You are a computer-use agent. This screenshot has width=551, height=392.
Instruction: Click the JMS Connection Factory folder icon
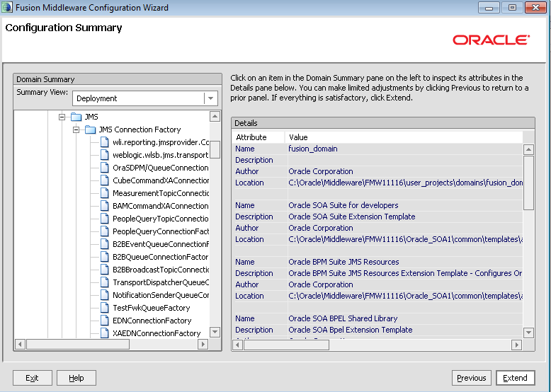coord(90,129)
